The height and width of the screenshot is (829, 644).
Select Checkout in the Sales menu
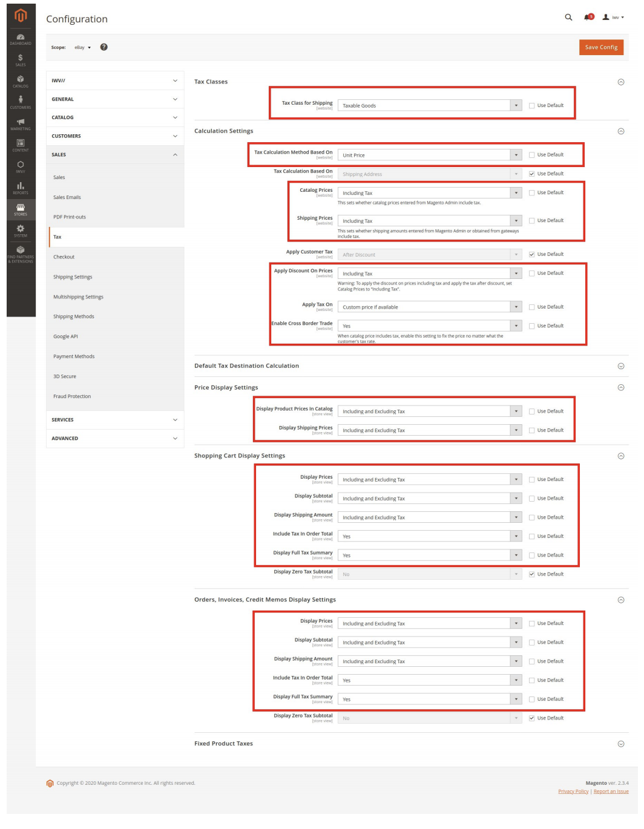tap(64, 257)
